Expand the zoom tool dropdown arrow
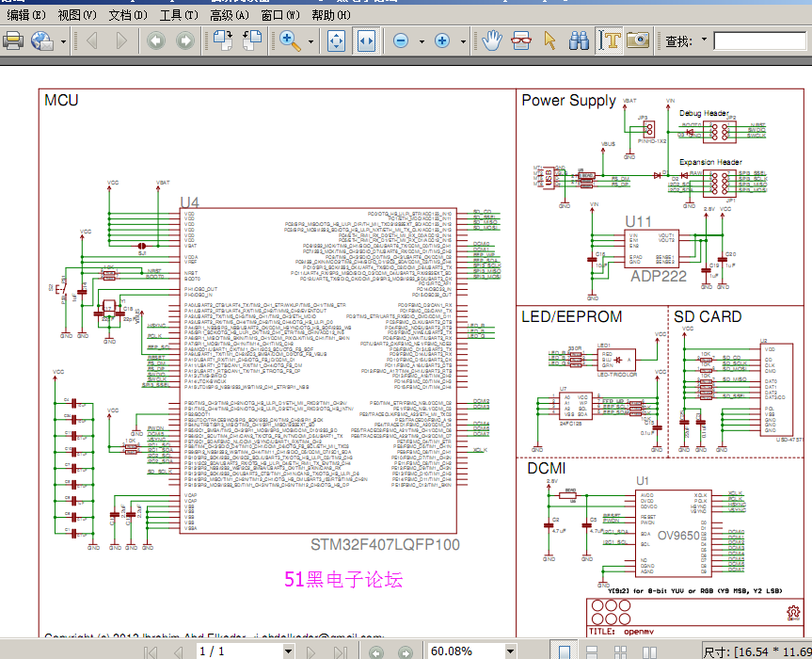Screen dimensions: 812x659 (310, 40)
